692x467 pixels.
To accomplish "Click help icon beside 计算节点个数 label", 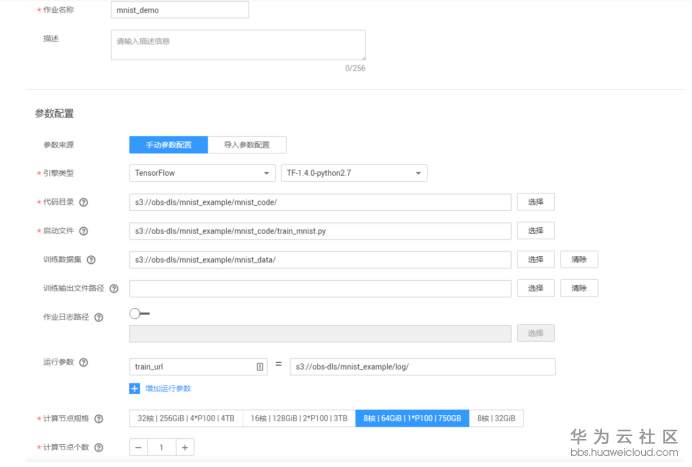I will point(99,447).
